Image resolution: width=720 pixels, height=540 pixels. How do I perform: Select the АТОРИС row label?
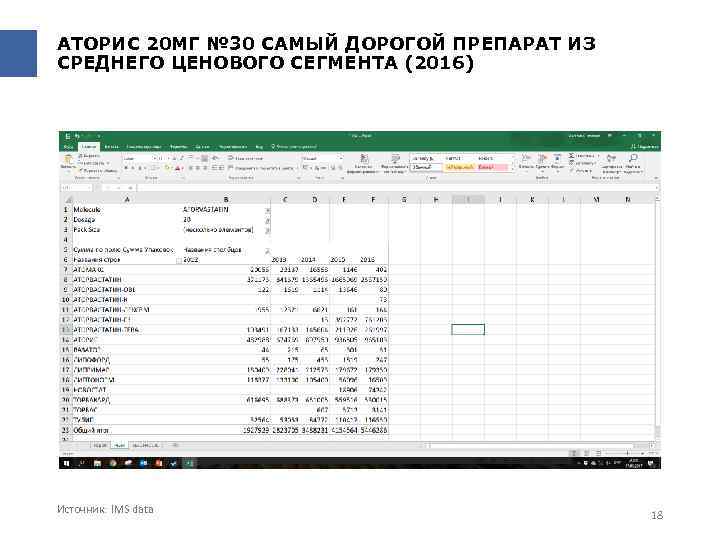(85, 340)
